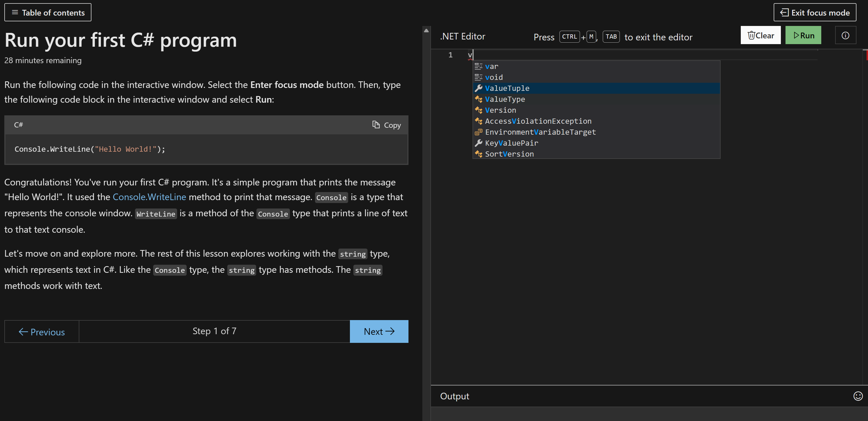This screenshot has width=868, height=421.
Task: Click the scroll-up arrow of content pane
Action: pyautogui.click(x=426, y=30)
